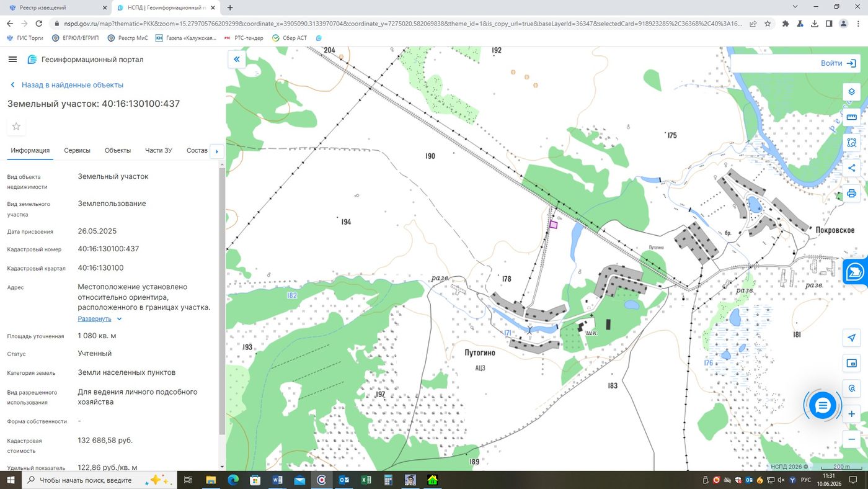The width and height of the screenshot is (868, 489).
Task: Print the map with the printer icon
Action: coord(851,194)
